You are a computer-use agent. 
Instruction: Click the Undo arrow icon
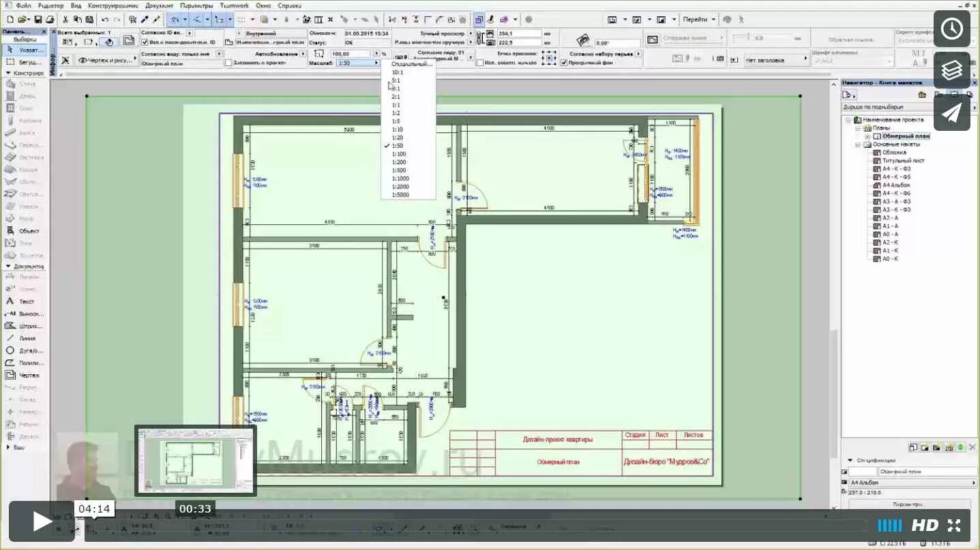click(106, 19)
